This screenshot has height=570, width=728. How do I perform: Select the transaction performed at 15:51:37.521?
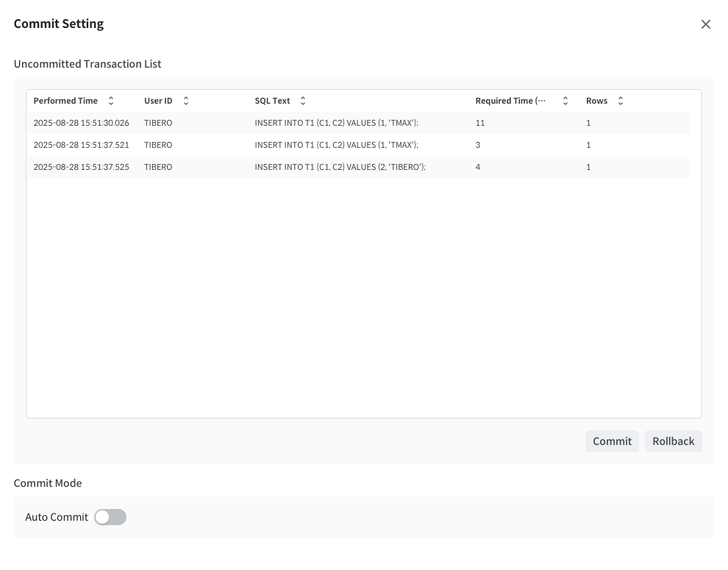pos(81,145)
